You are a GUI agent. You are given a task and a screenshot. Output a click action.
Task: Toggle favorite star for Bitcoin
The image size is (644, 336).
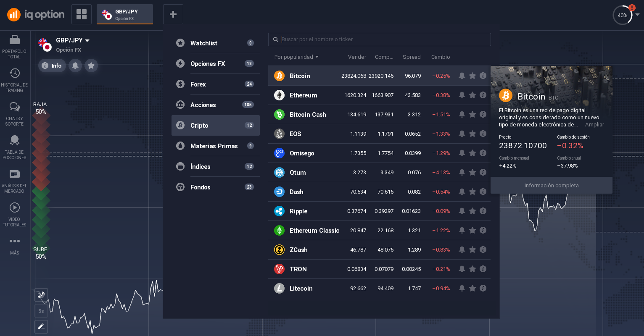(x=472, y=76)
